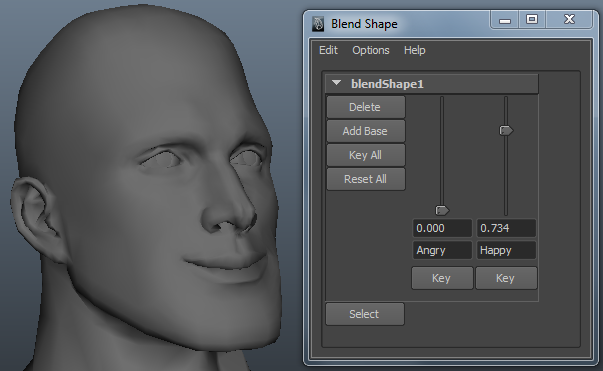603x371 pixels.
Task: Key the Angry blend shape target
Action: (442, 278)
